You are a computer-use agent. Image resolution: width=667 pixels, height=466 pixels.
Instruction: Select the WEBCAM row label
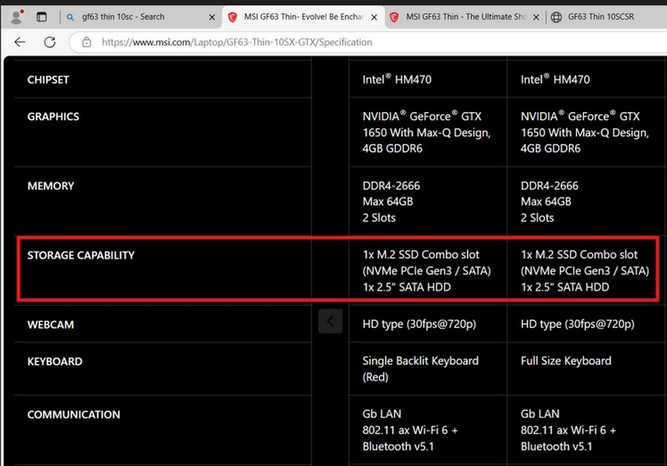tap(51, 325)
